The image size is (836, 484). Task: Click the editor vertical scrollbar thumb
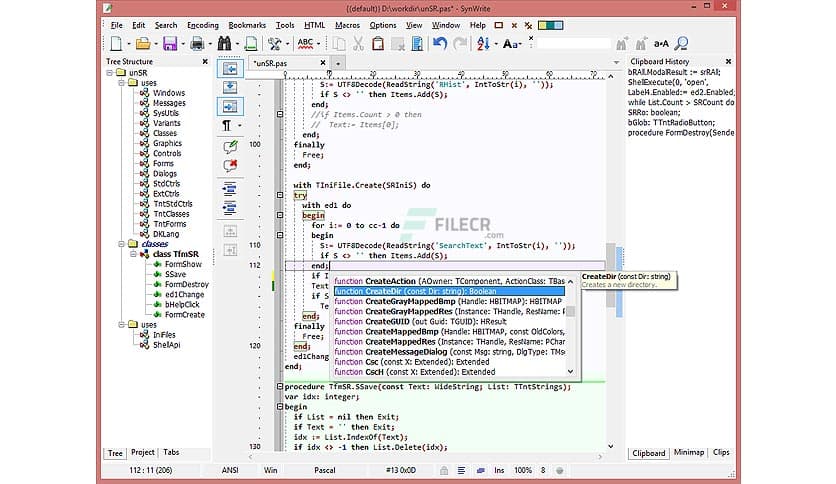coord(610,275)
